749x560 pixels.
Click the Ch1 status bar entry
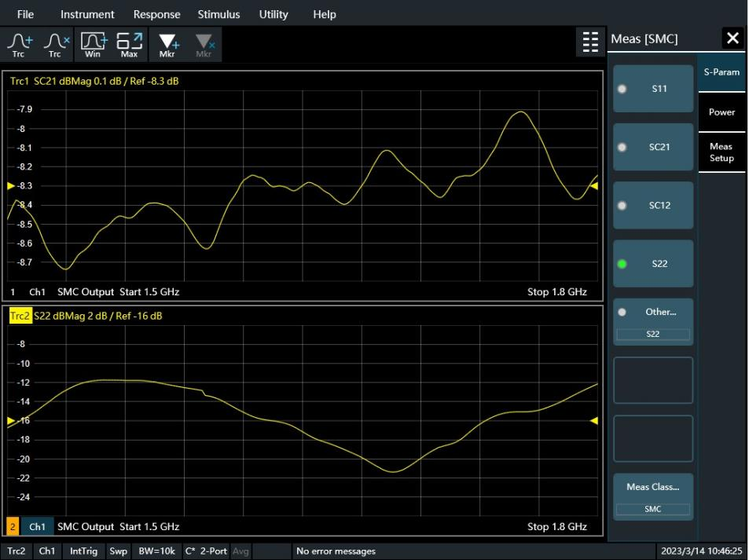pos(47,551)
